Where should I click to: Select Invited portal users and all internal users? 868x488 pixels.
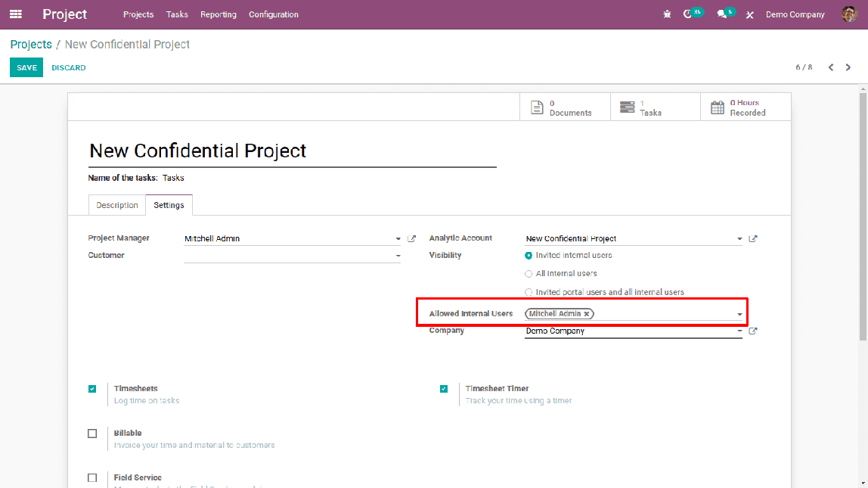529,292
